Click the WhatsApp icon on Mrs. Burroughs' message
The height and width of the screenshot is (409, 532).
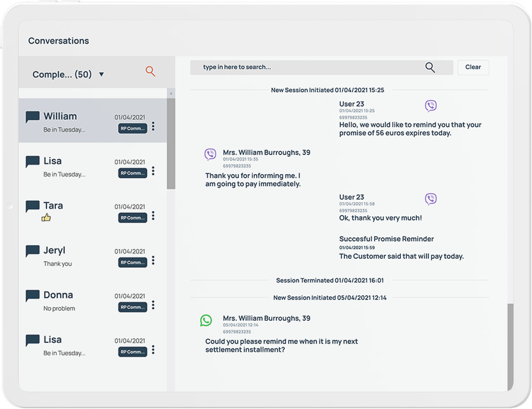click(206, 320)
